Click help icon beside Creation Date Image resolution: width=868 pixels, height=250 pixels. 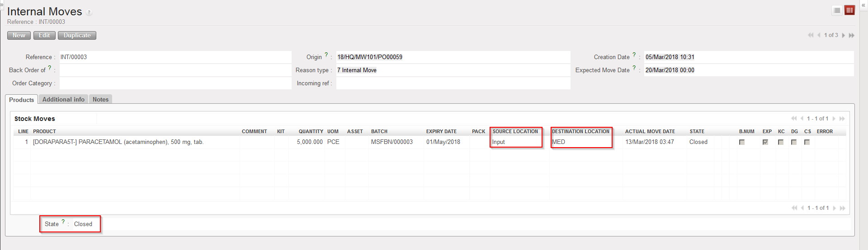634,55
